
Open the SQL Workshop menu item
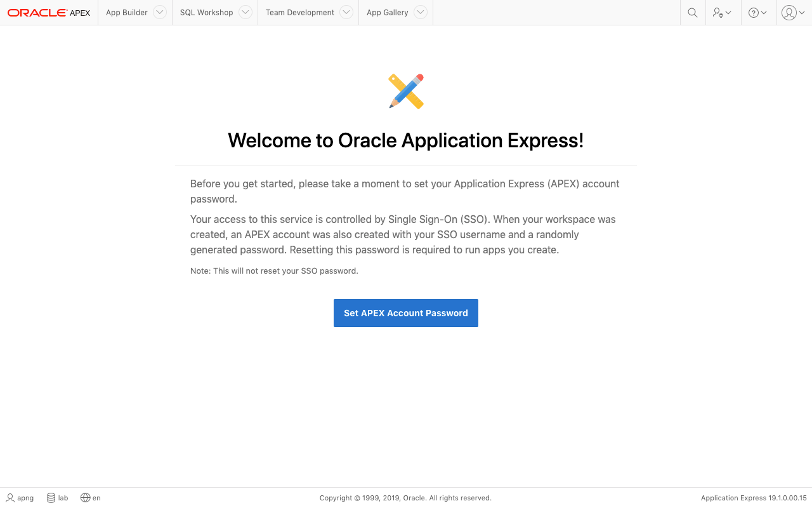(x=206, y=13)
